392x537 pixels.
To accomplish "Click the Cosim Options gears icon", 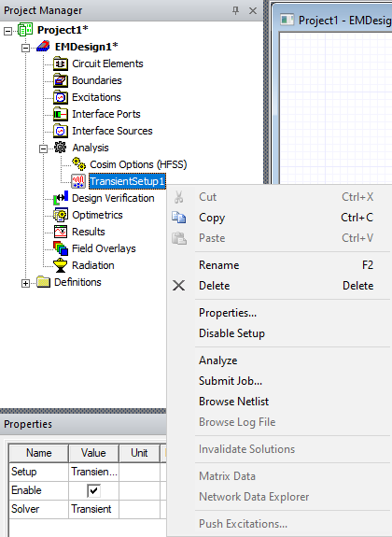I will tap(78, 164).
